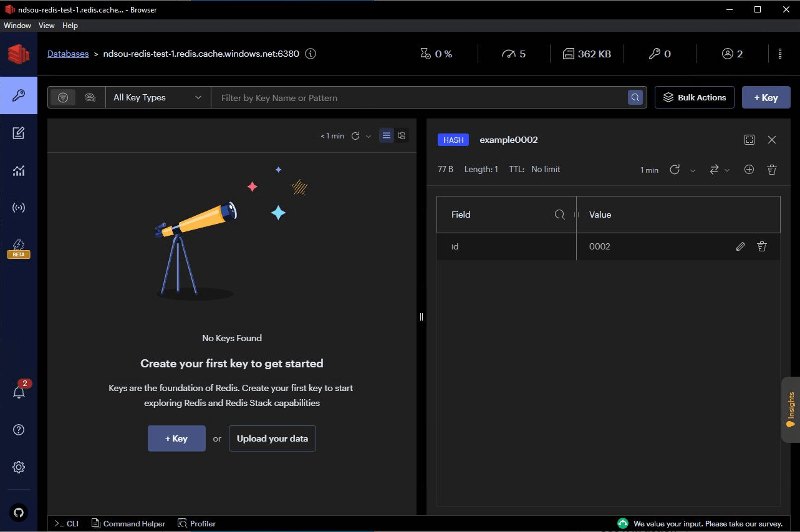Open the View menu
Screen dimensions: 800x532
(x=47, y=26)
